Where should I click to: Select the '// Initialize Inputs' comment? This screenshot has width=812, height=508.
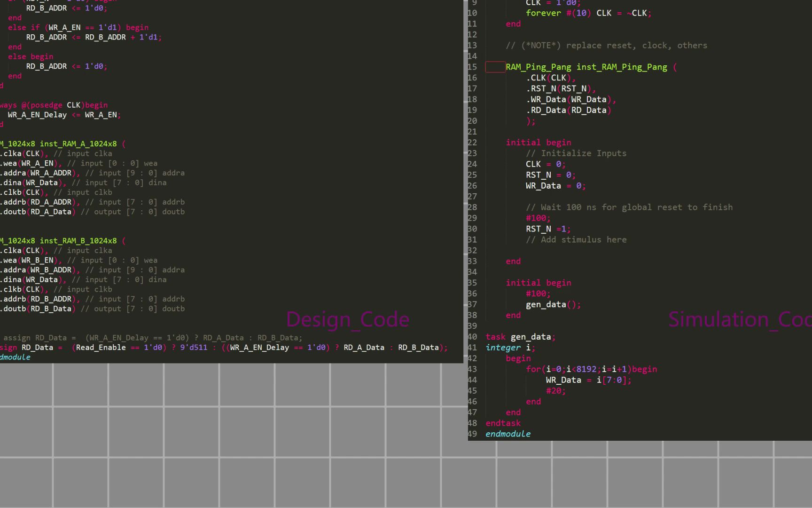576,153
